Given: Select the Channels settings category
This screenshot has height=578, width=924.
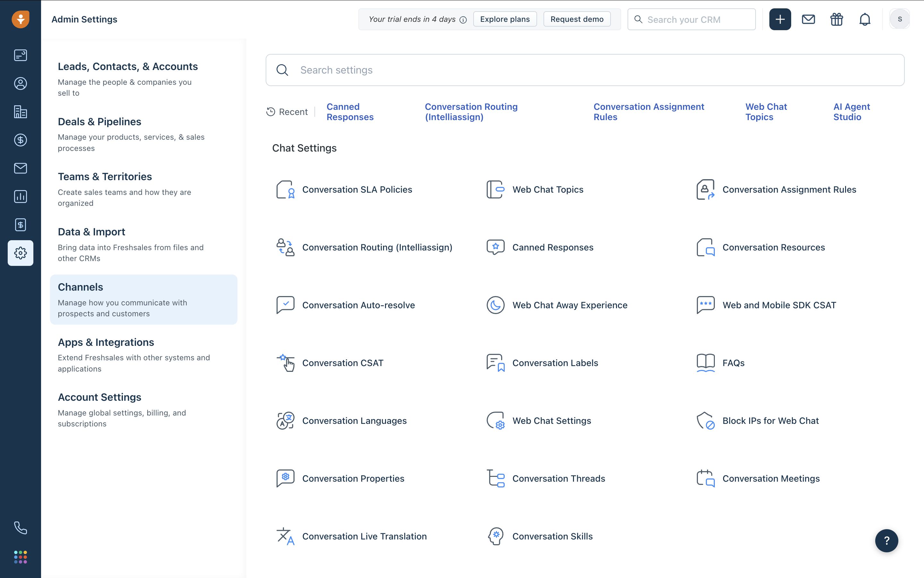Looking at the screenshot, I should [143, 300].
